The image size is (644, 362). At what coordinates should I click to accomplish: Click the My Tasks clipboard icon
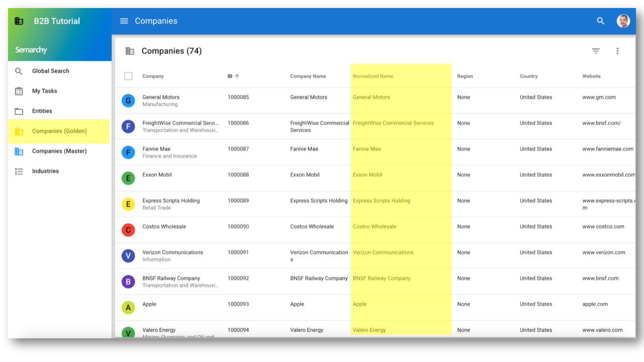pos(19,91)
